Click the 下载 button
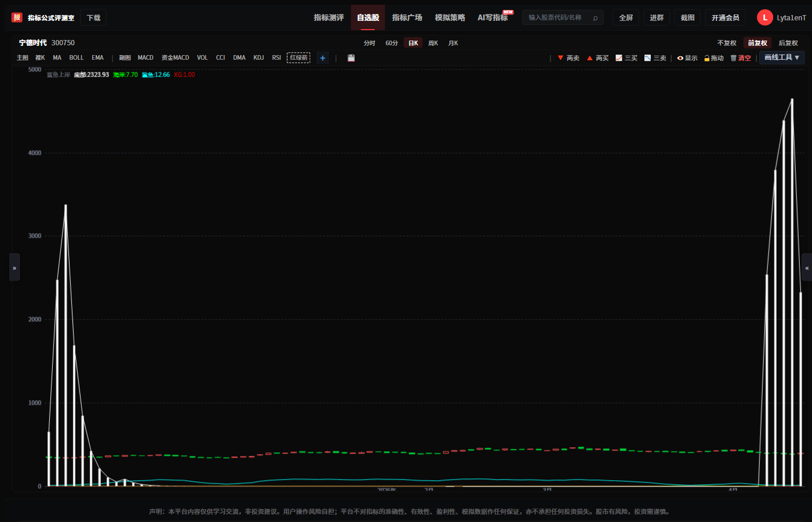The height and width of the screenshot is (522, 812). click(x=93, y=18)
